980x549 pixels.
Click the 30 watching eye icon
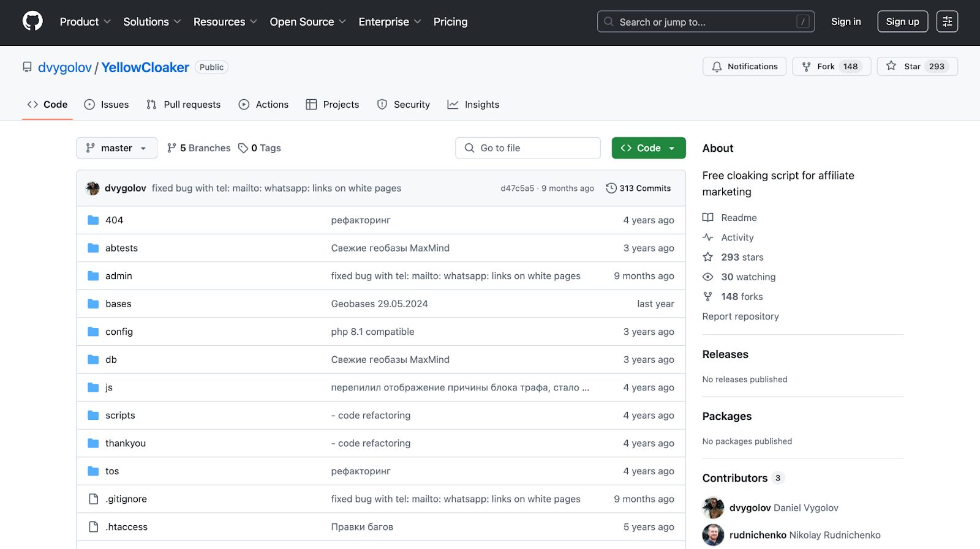707,277
